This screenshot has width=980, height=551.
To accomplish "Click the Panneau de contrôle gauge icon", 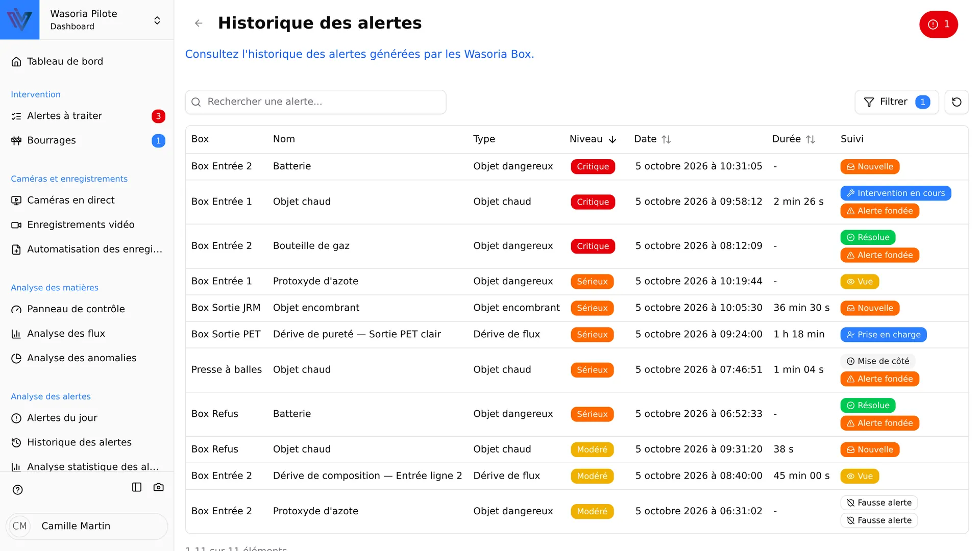I will [x=16, y=309].
